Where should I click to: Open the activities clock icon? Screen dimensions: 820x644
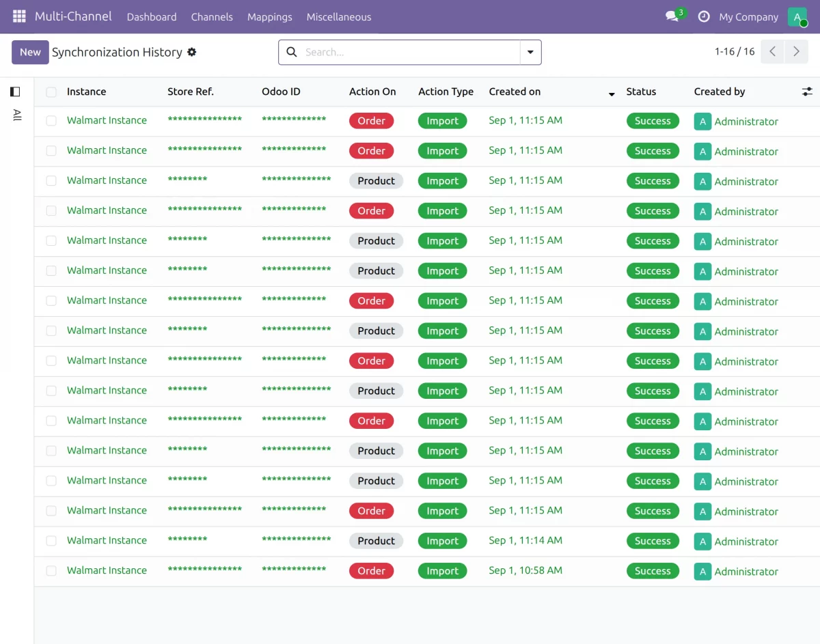tap(704, 16)
